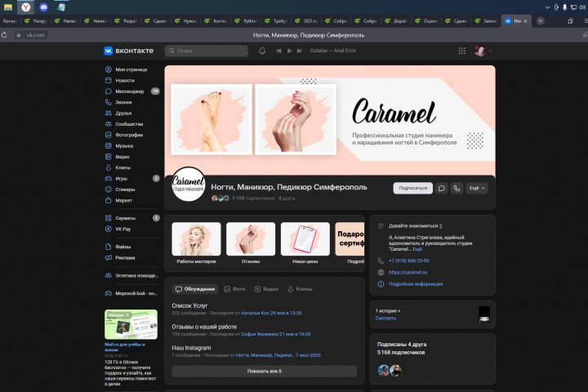Open Звонки section
The image size is (588, 392).
[123, 102]
